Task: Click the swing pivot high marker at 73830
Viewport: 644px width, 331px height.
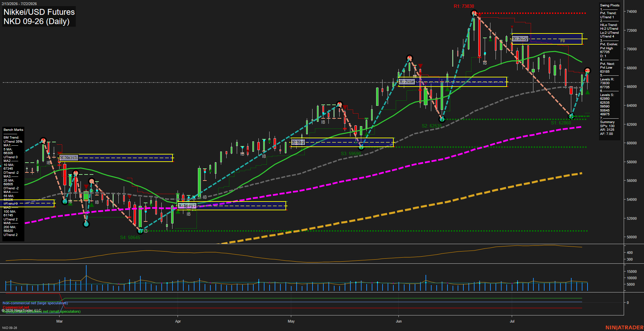Action: 474,14
